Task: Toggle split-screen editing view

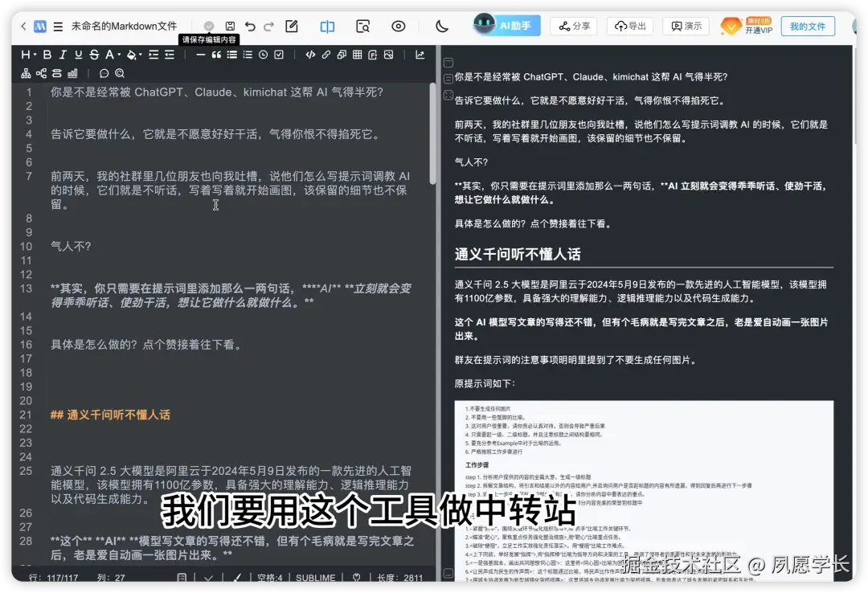Action: tap(327, 26)
